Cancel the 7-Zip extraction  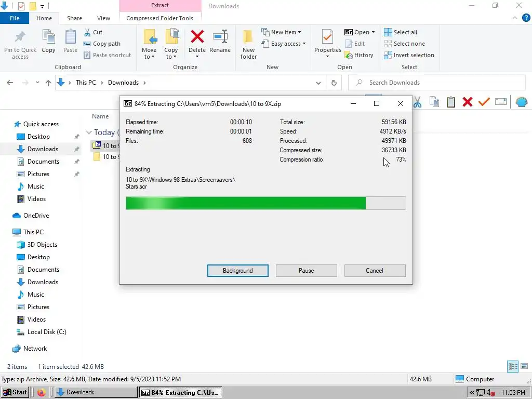point(375,271)
